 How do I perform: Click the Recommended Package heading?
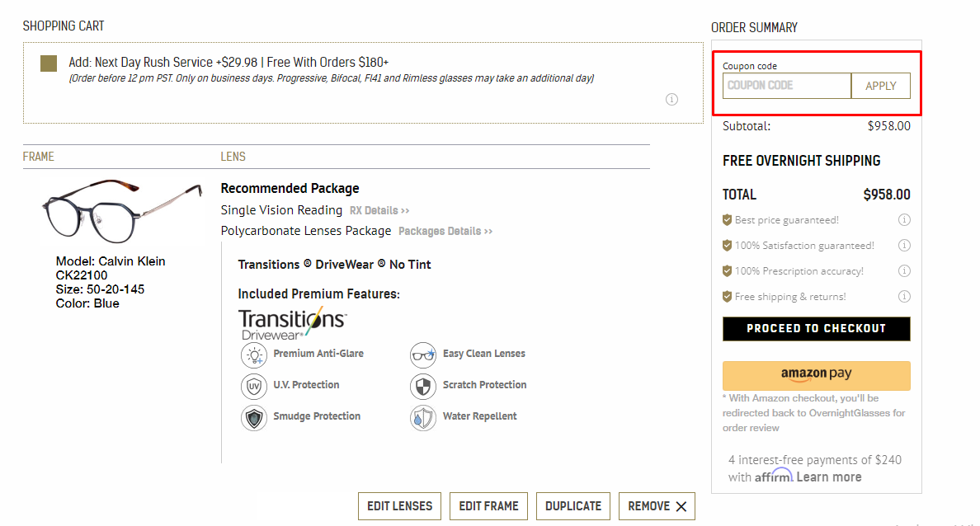290,188
